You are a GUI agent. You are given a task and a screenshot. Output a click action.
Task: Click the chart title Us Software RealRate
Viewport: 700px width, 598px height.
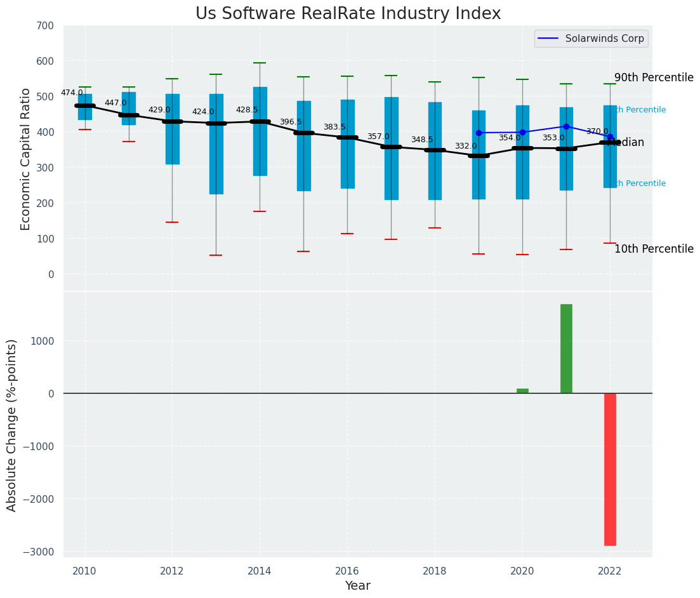(348, 13)
